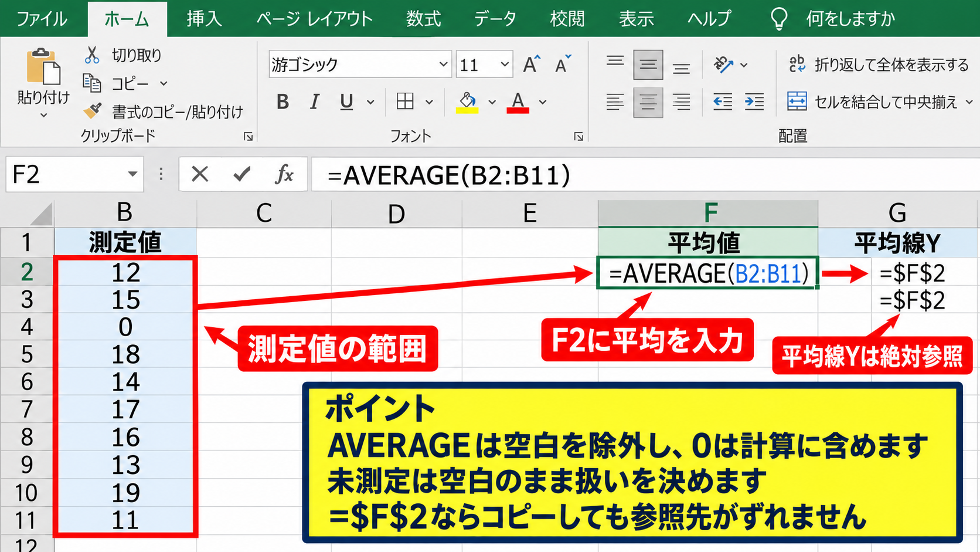Image resolution: width=980 pixels, height=552 pixels.
Task: Click セルを結合して中央揃え merge button
Action: 872,102
